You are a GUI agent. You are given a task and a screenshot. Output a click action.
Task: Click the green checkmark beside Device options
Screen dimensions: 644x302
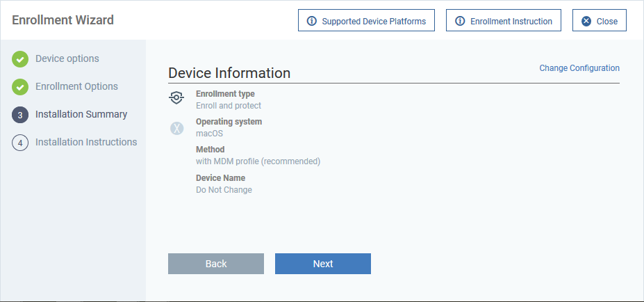pos(20,59)
